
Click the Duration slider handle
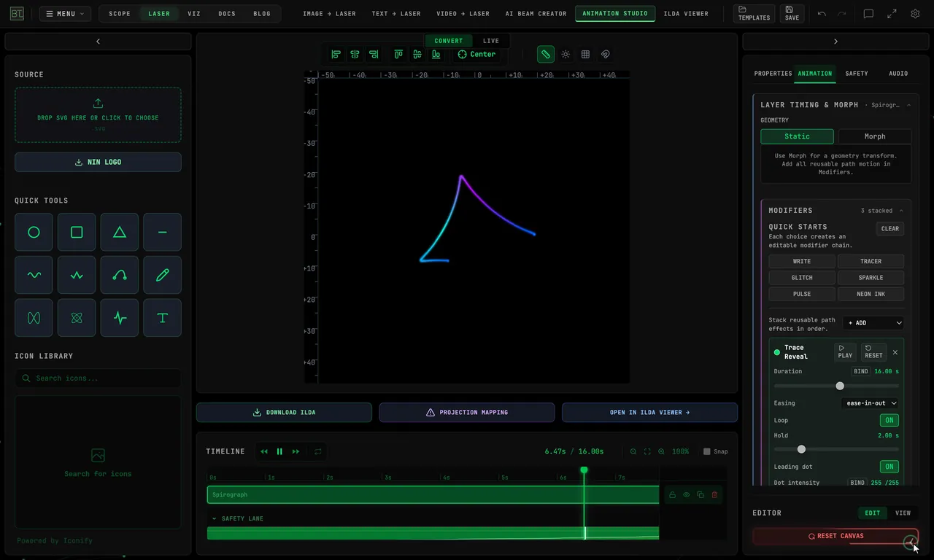[x=840, y=386]
